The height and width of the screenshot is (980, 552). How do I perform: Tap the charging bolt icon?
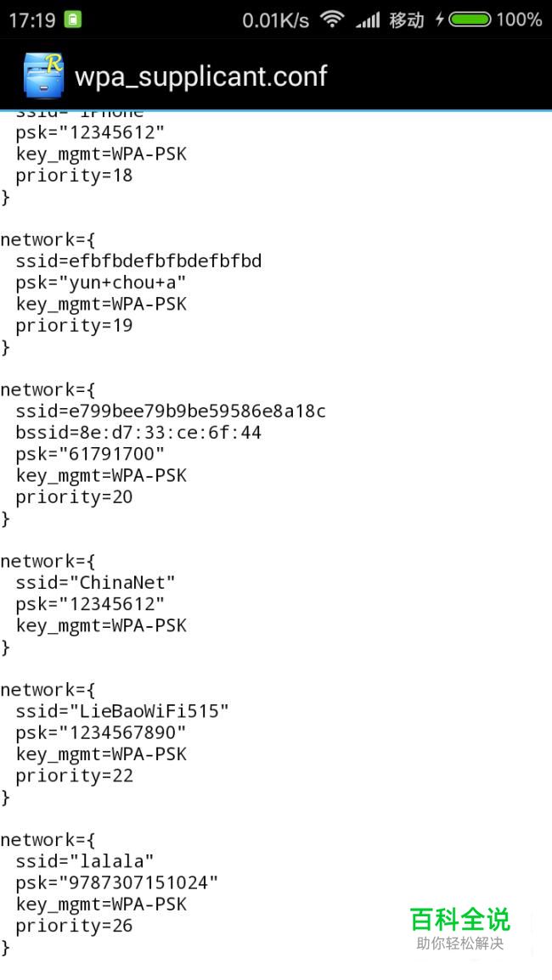440,20
